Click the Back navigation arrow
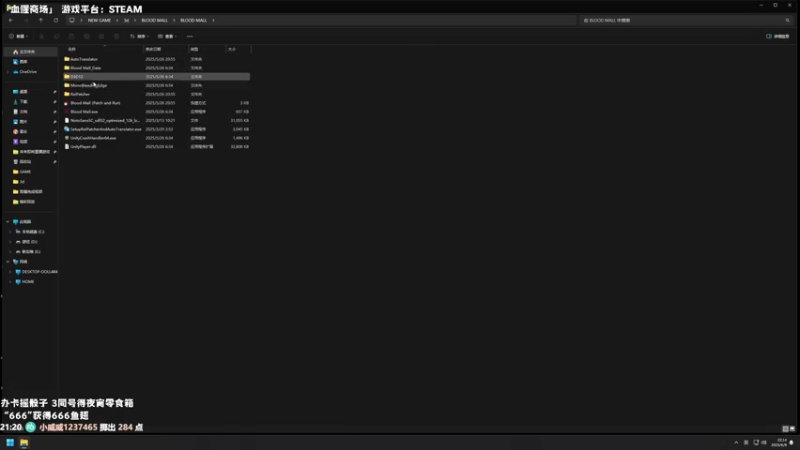 coord(11,20)
